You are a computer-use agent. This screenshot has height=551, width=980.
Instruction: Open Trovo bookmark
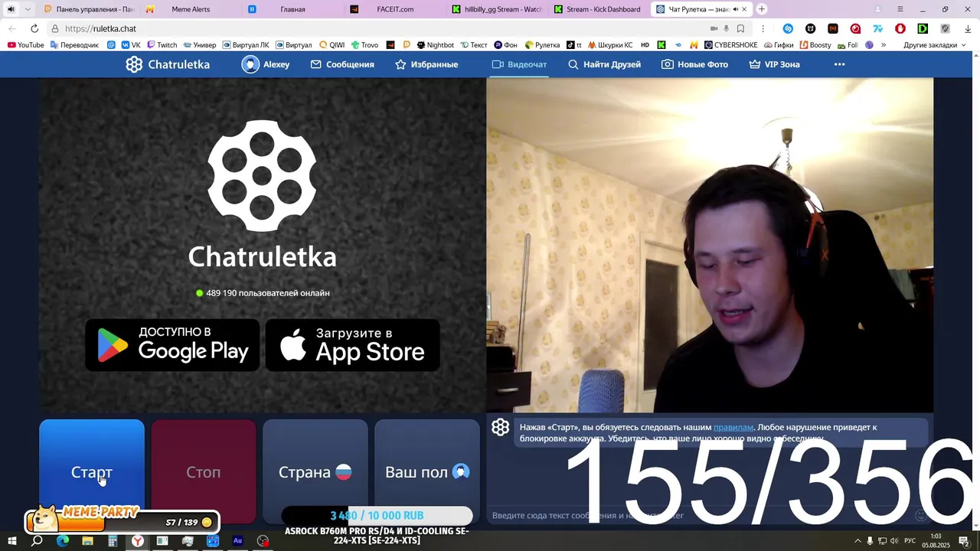tap(364, 45)
